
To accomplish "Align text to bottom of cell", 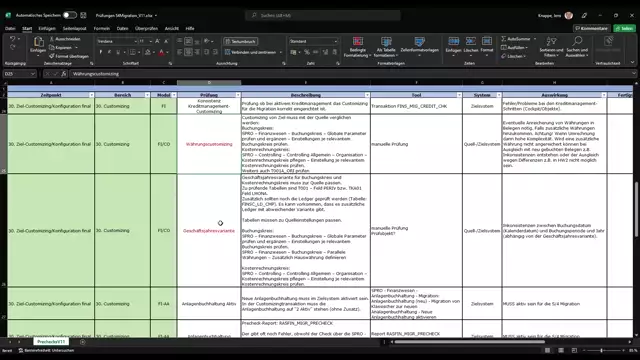I will pyautogui.click(x=197, y=41).
